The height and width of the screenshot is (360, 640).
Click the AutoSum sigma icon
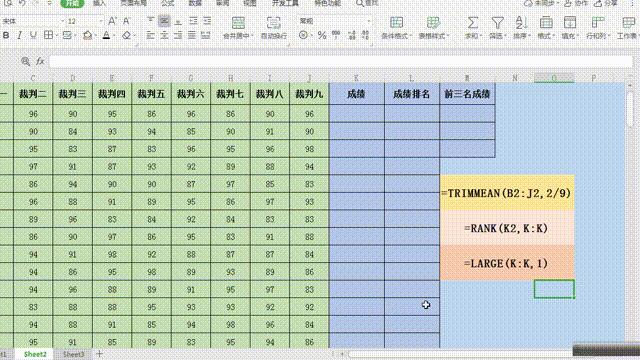coord(473,22)
